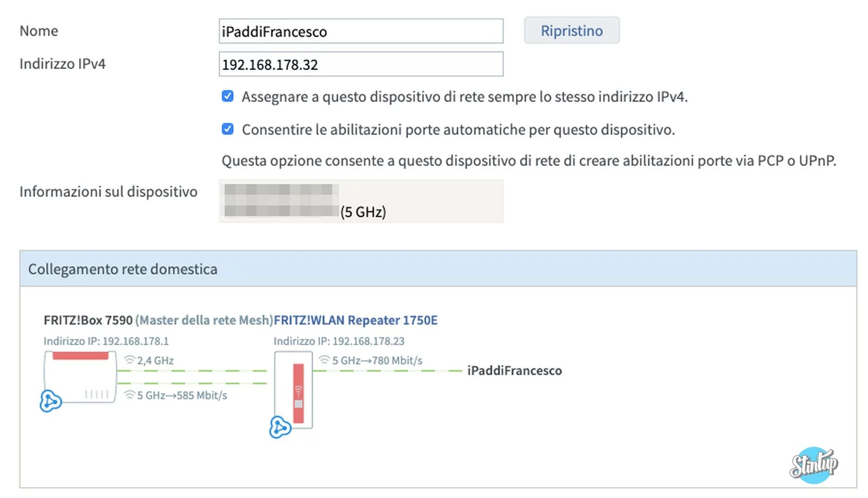Click the StinUp logo watermark
The width and height of the screenshot is (868, 498).
813,464
